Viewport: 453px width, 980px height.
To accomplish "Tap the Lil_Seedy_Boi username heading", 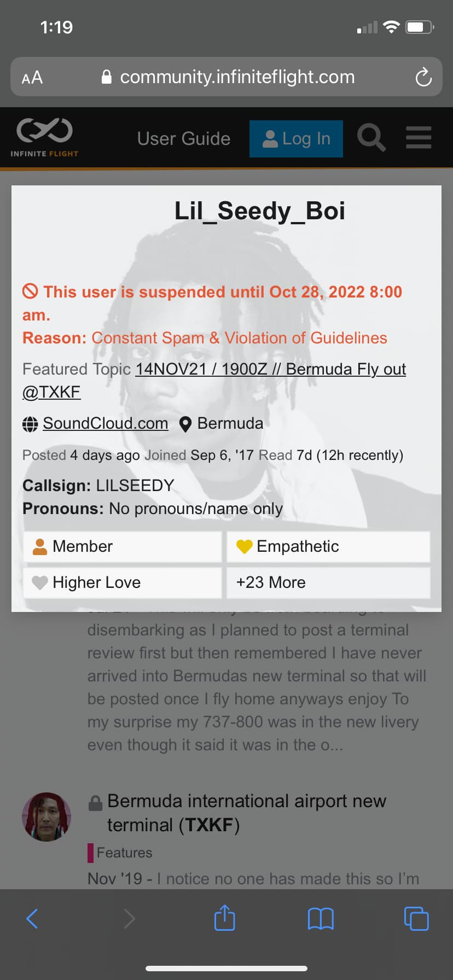I will [x=259, y=211].
